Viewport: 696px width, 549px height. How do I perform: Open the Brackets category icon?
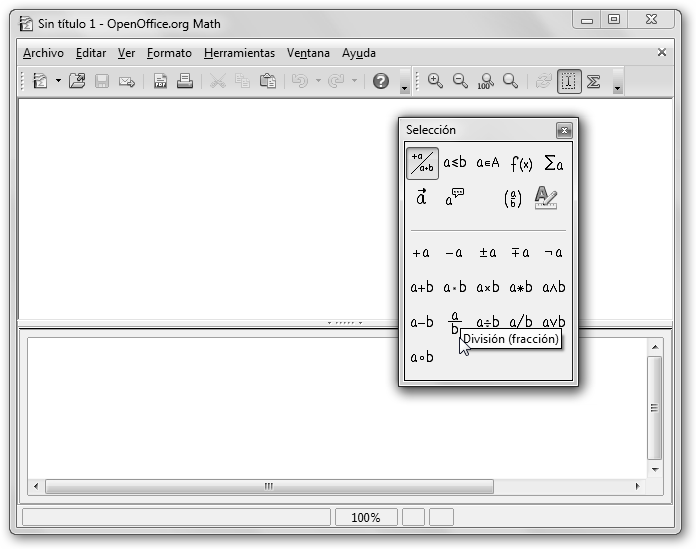(x=513, y=198)
